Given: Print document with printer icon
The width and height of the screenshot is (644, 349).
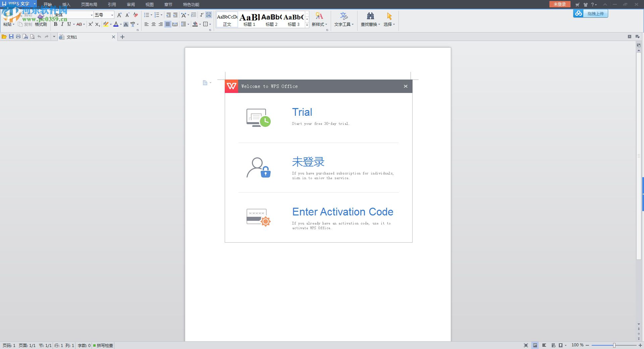Looking at the screenshot, I should pos(18,37).
